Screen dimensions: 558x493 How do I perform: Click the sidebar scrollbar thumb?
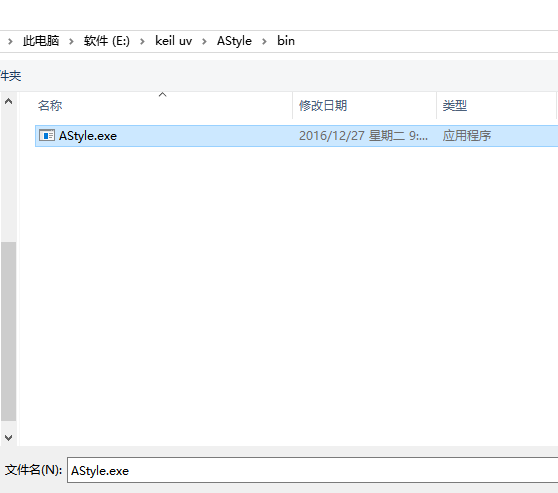[9, 331]
